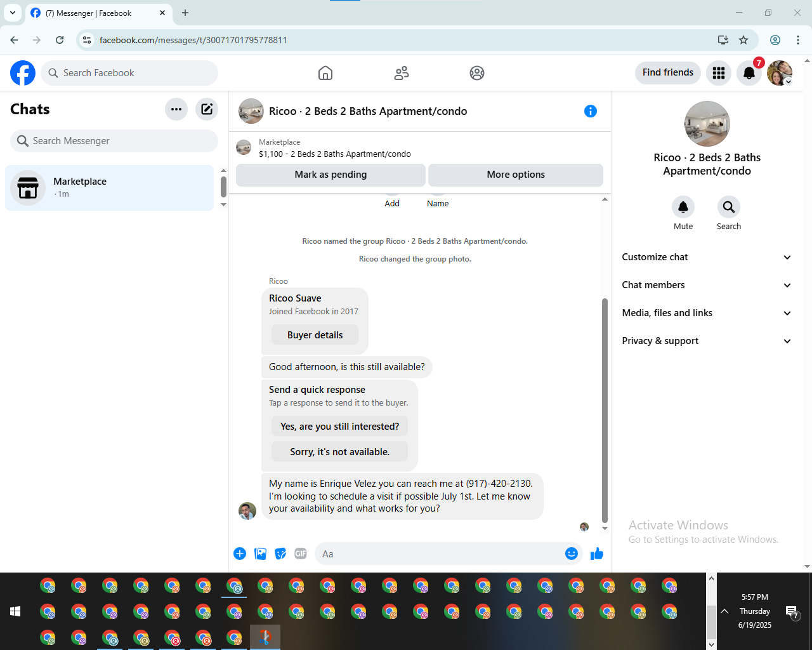This screenshot has height=650, width=812.
Task: Send quick reply 'Sorry, it's not available.'
Action: click(x=340, y=452)
